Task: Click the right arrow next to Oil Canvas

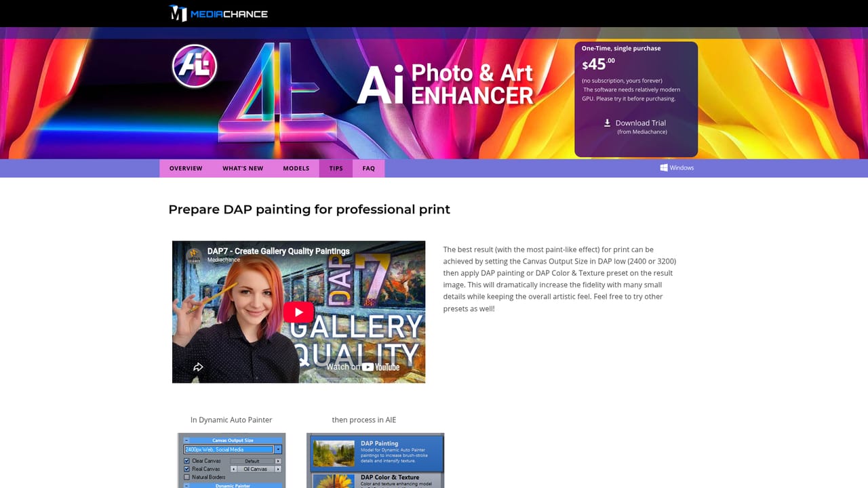Action: coord(278,469)
